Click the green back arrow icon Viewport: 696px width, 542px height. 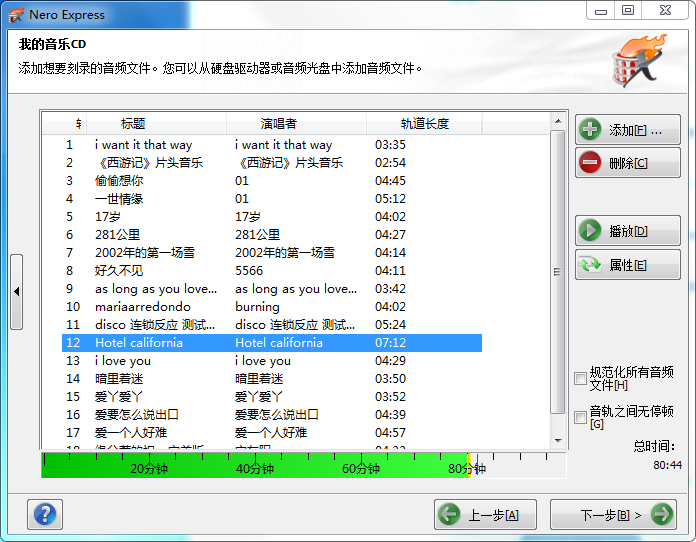(x=449, y=515)
